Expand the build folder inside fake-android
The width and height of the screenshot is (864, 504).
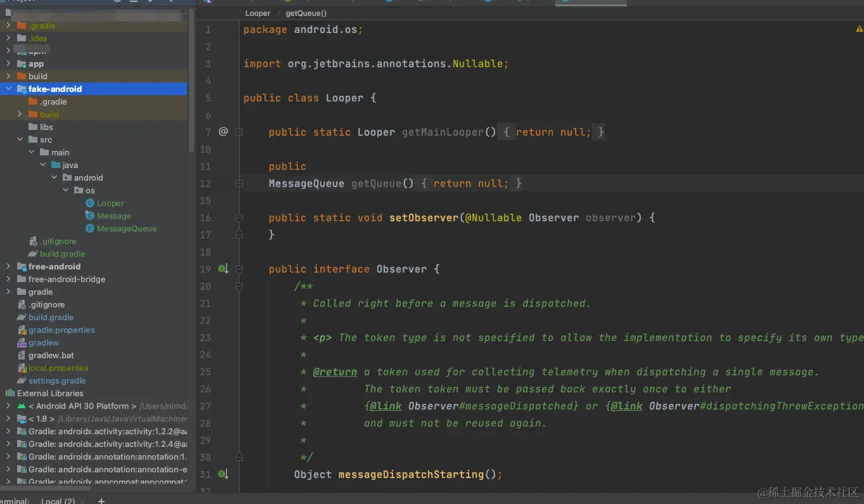(x=20, y=114)
